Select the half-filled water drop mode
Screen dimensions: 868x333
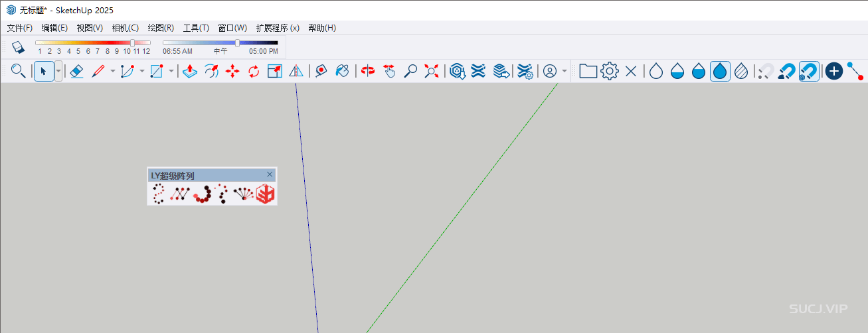699,71
